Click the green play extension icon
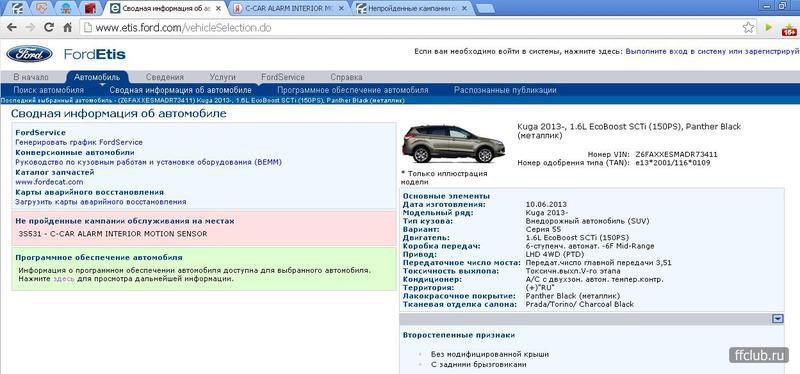The image size is (800, 374). (769, 28)
